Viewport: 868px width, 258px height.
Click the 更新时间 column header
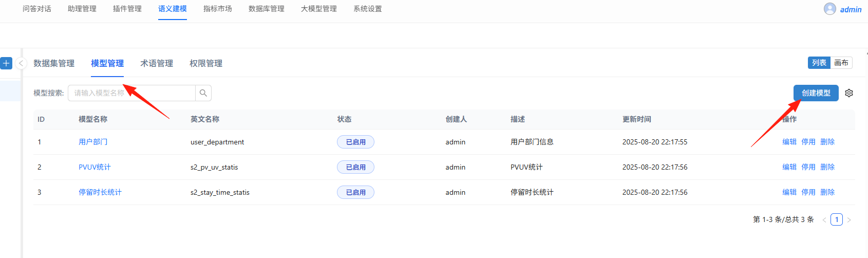point(637,119)
